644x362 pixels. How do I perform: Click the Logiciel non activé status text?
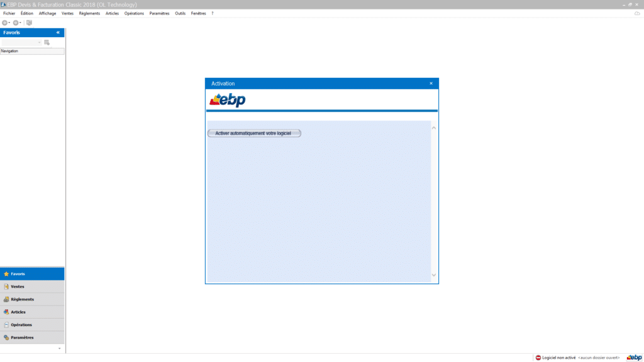point(558,358)
